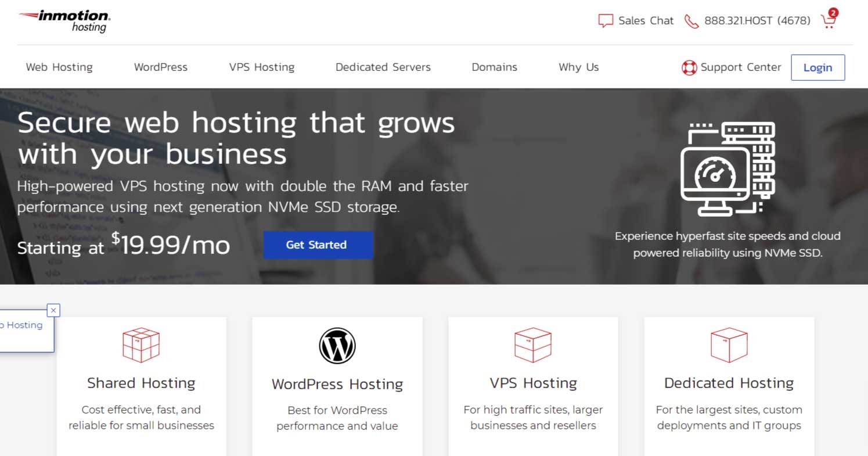Screen dimensions: 868x456
Task: Click phone number 888.321.HOST (4678)
Action: click(x=757, y=21)
